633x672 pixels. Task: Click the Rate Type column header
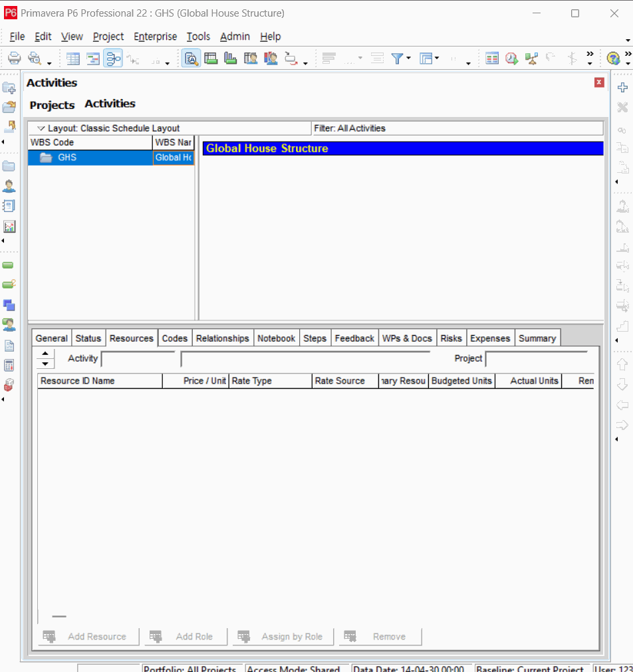coord(270,381)
